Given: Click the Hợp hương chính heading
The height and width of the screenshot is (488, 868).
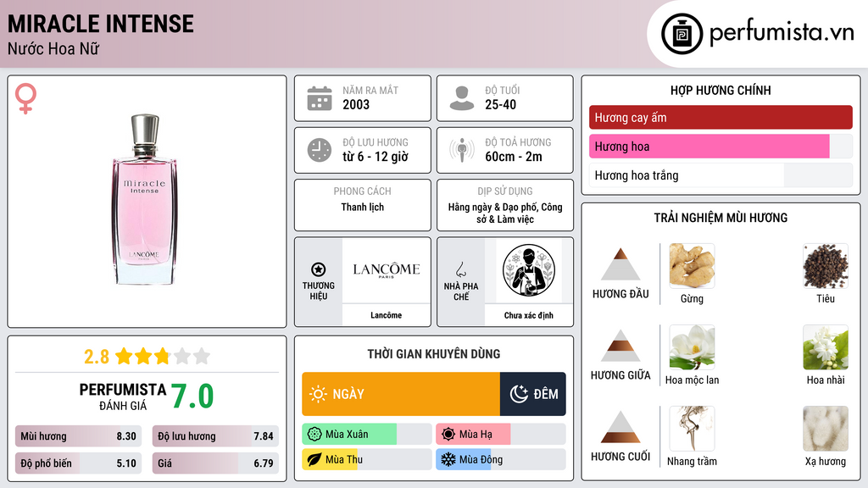Looking at the screenshot, I should point(721,90).
